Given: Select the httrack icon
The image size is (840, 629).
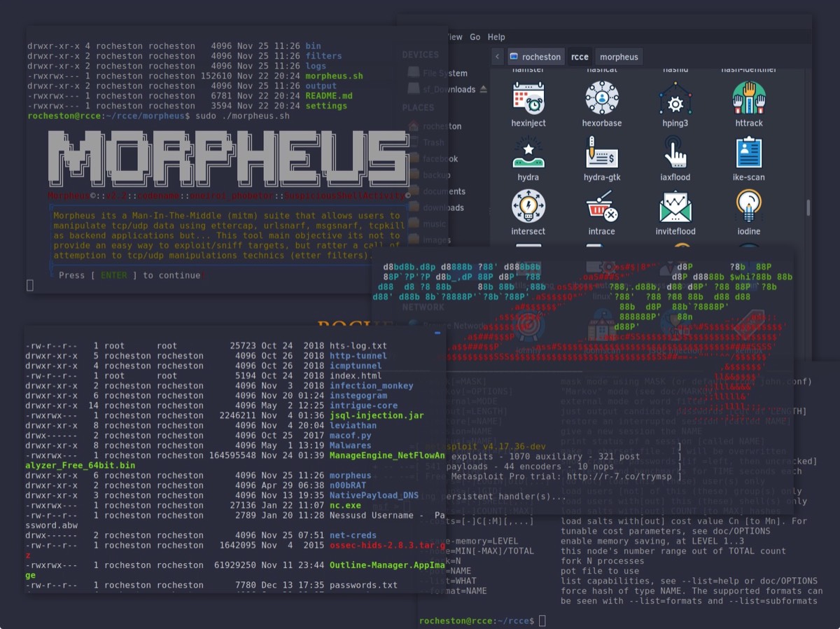Looking at the screenshot, I should (748, 99).
